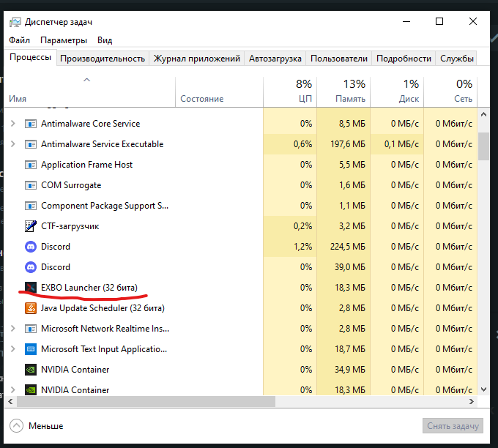Click the 224,5 МБ memory value
The width and height of the screenshot is (498, 448).
[x=348, y=247]
